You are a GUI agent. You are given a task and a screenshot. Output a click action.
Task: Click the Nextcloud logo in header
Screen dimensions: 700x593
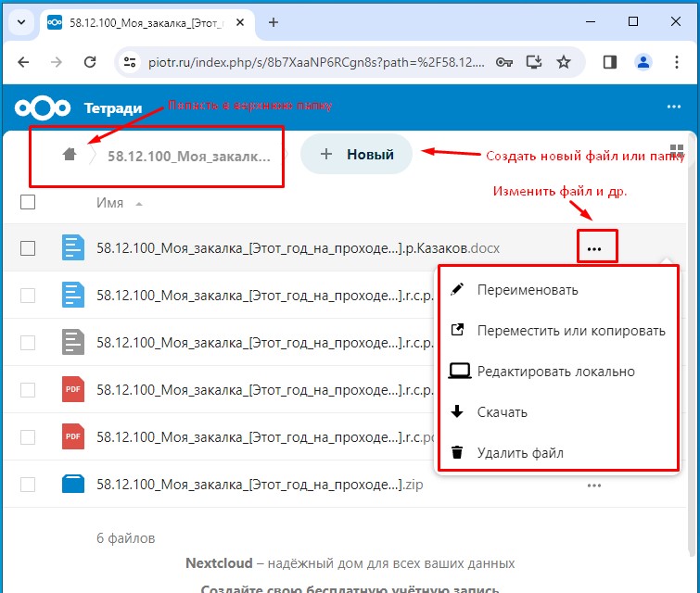(37, 107)
